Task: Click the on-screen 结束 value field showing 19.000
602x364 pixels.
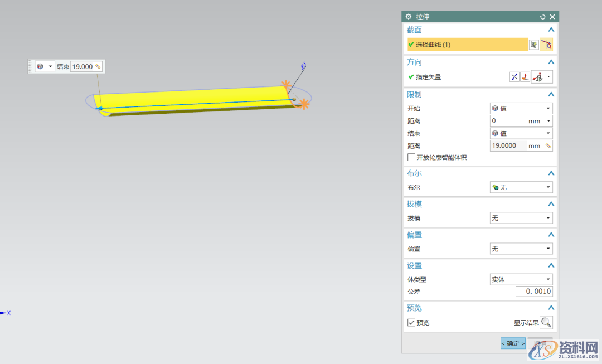Action: coord(82,67)
